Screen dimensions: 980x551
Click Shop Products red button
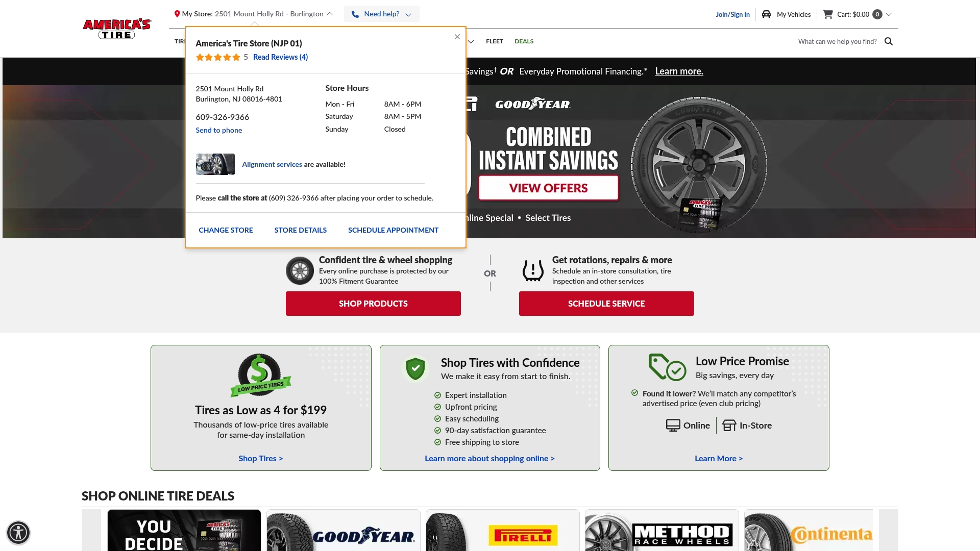pos(373,304)
